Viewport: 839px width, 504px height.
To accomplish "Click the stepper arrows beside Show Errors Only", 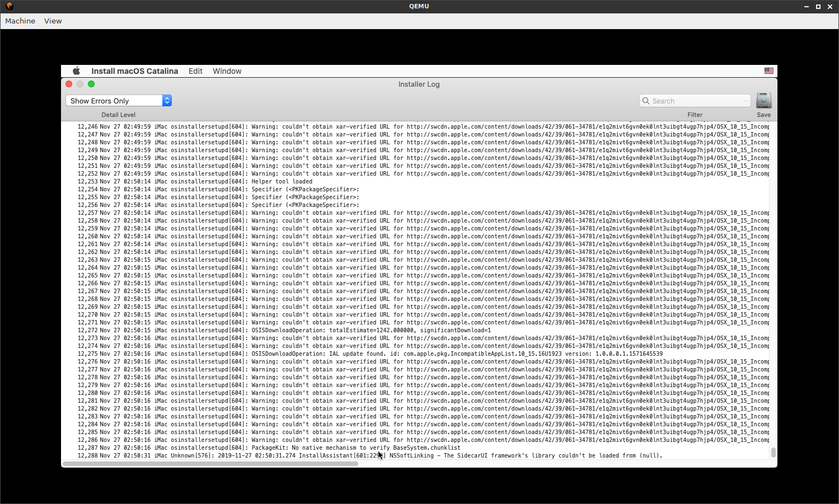I will coord(167,101).
